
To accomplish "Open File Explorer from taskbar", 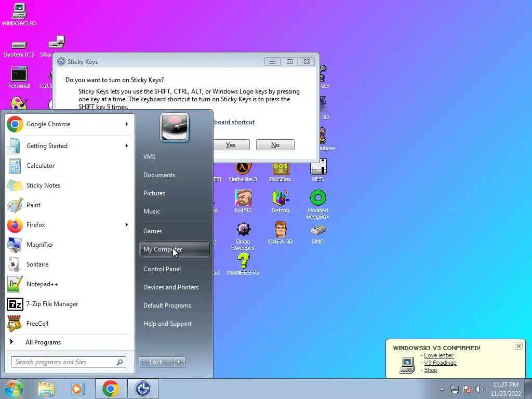I will (46, 389).
